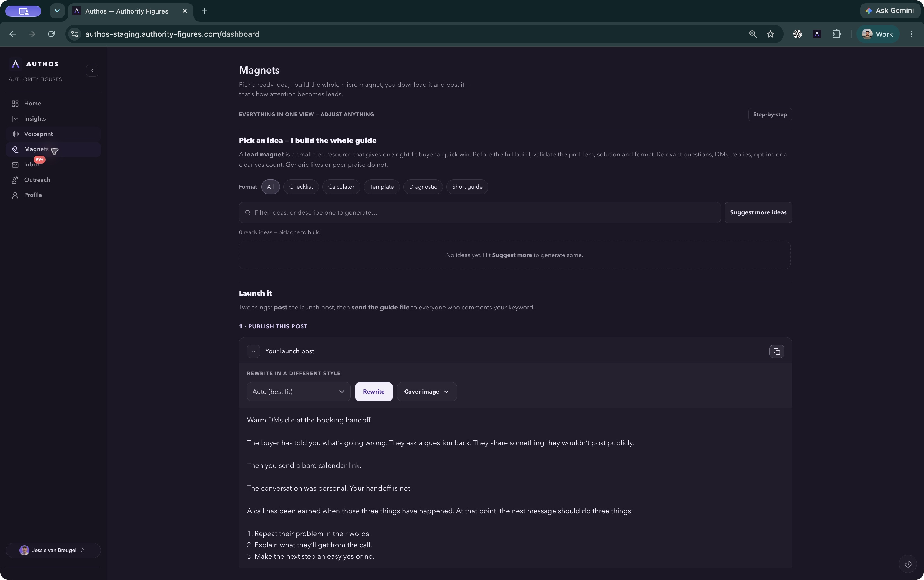Open the Authos extension icon in the toolbar
The width and height of the screenshot is (924, 580).
pos(817,34)
